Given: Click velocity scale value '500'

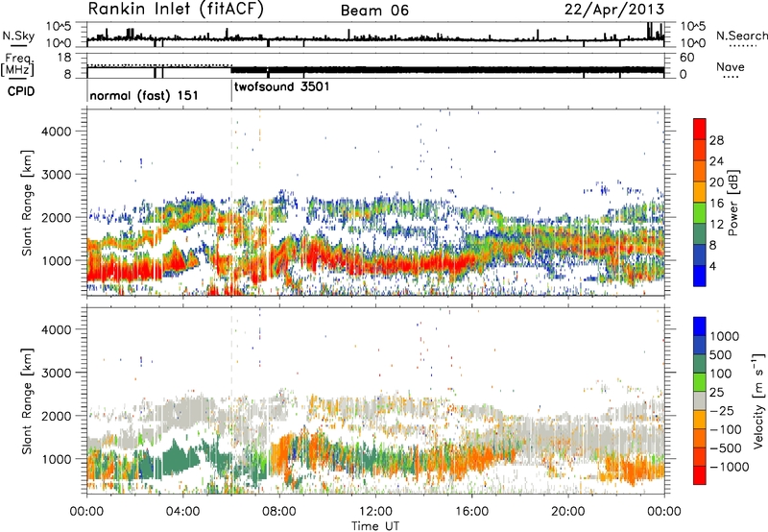Looking at the screenshot, I should (721, 354).
